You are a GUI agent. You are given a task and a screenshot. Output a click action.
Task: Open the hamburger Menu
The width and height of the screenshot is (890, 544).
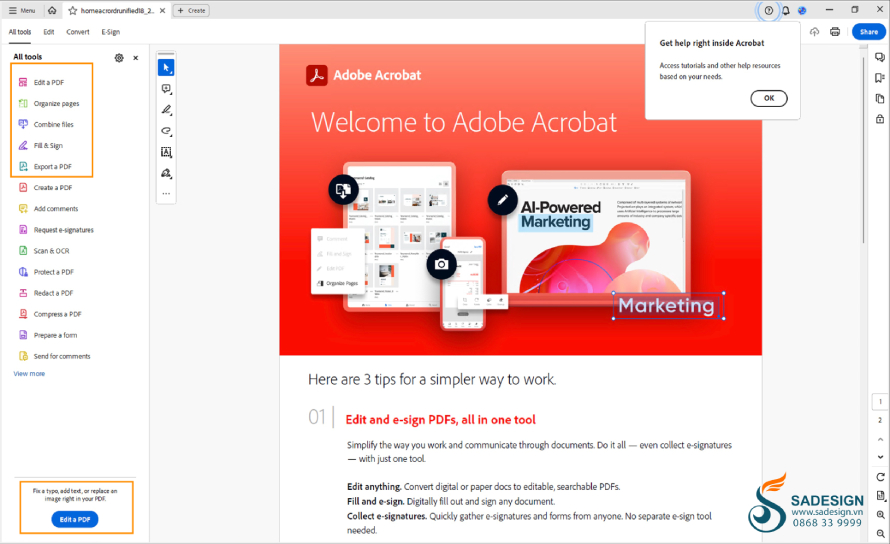coord(22,10)
